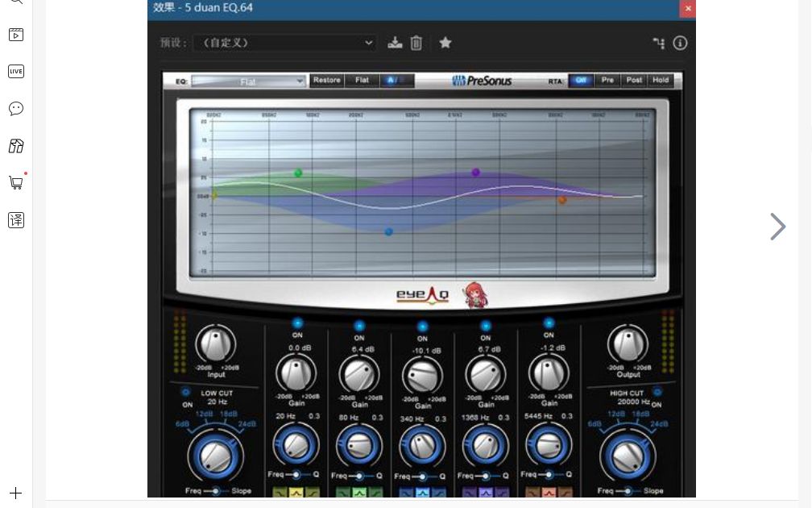Viewport: 812px width, 508px height.
Task: Click the translate 译 icon in sidebar
Action: point(16,220)
